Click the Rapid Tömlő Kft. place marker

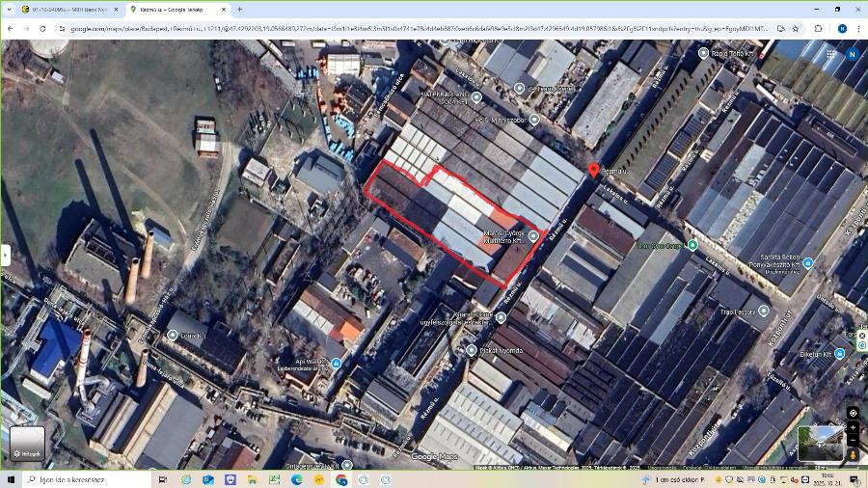pos(704,53)
